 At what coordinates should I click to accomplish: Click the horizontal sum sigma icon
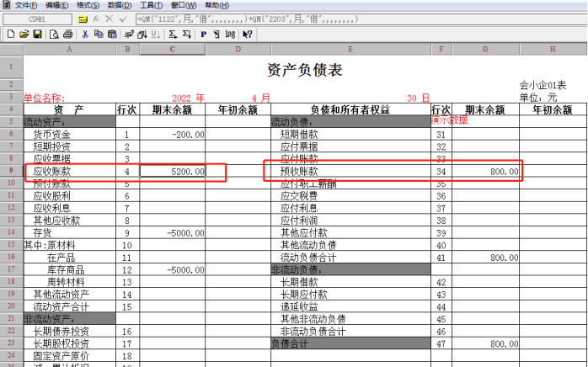[x=173, y=35]
